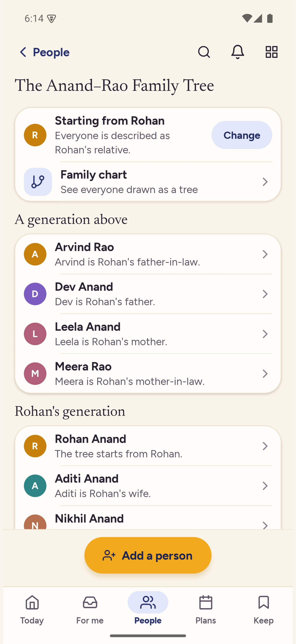Open the search icon in header
296x644 pixels.
pos(204,52)
